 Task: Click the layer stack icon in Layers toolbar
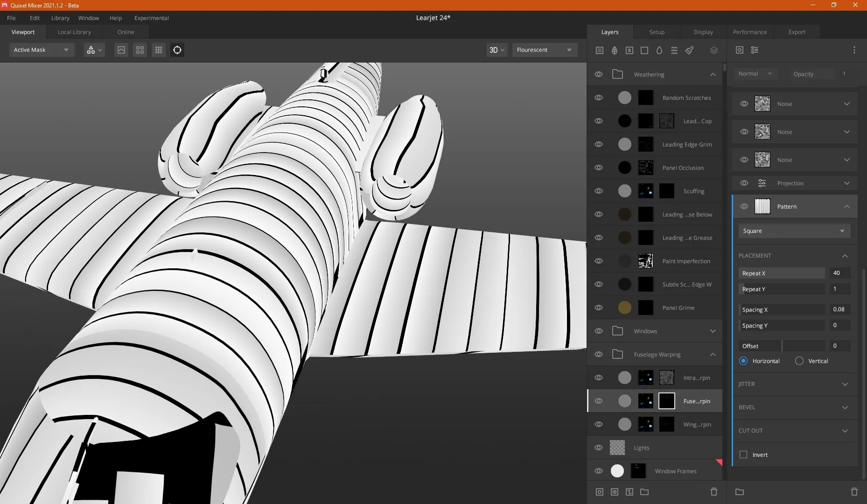(714, 50)
